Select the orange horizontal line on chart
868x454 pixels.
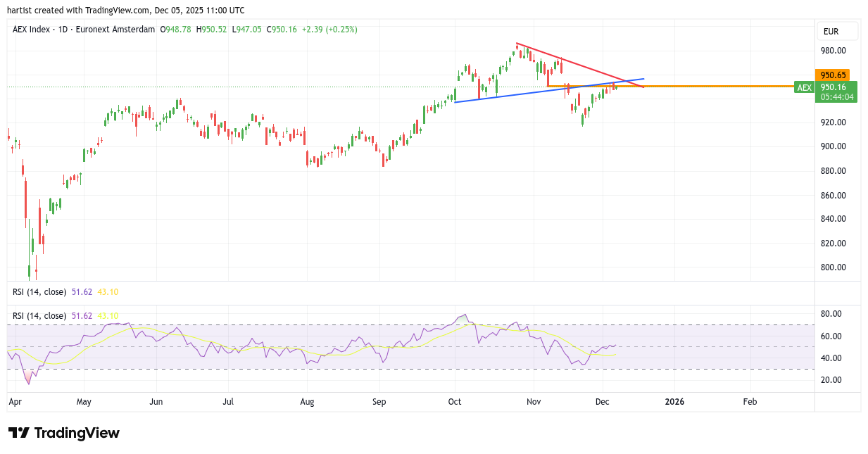[x=704, y=86]
